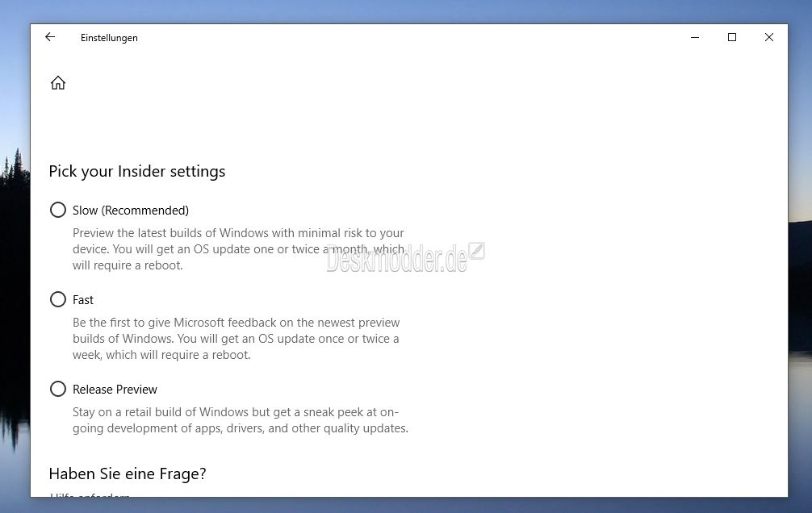Select the Slow (Recommended) radio circle
This screenshot has width=812, height=513.
tap(58, 210)
